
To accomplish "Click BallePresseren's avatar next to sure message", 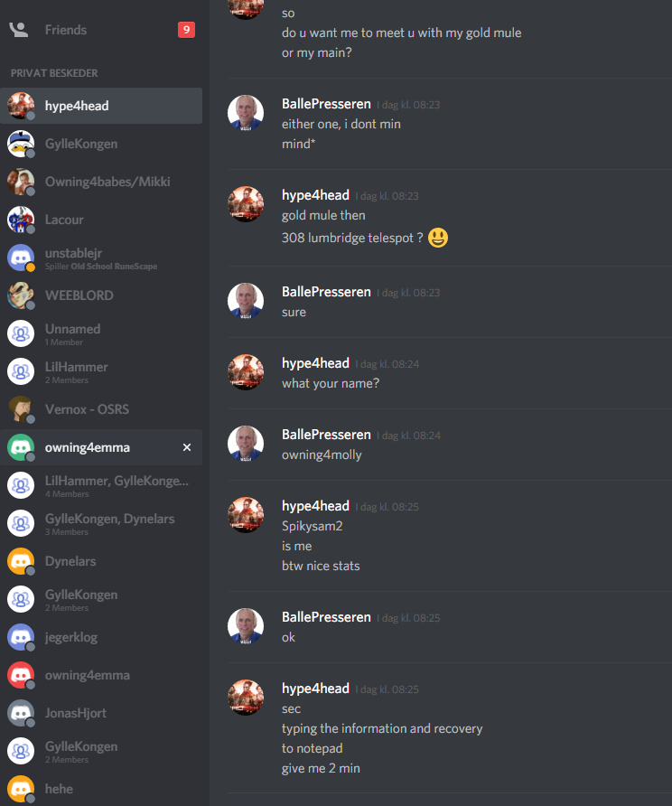I will click(x=246, y=301).
